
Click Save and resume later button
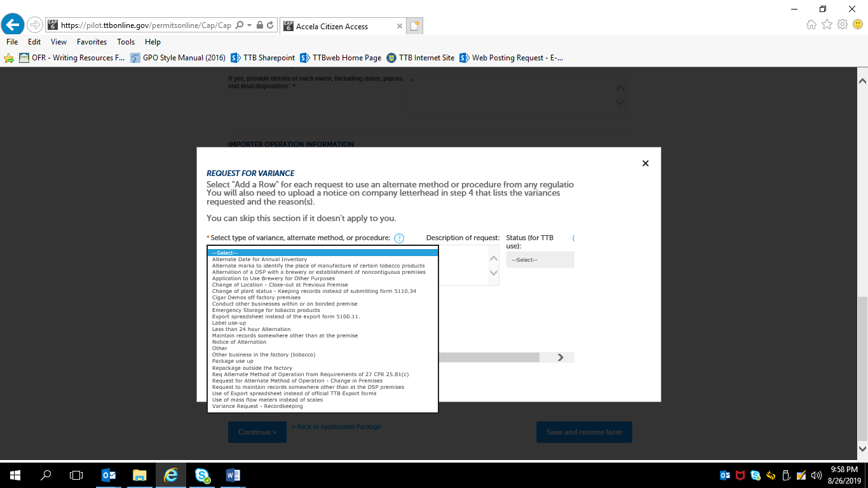(x=585, y=432)
